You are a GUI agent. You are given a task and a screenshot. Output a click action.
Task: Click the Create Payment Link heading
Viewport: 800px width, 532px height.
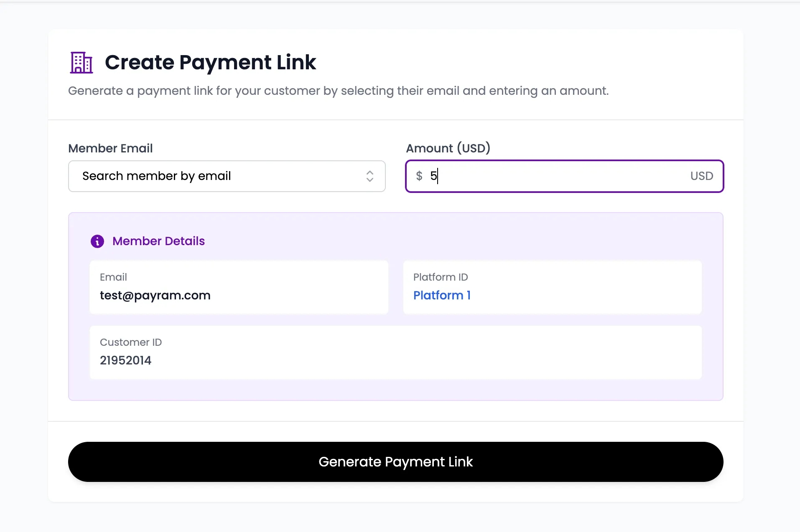tap(210, 63)
